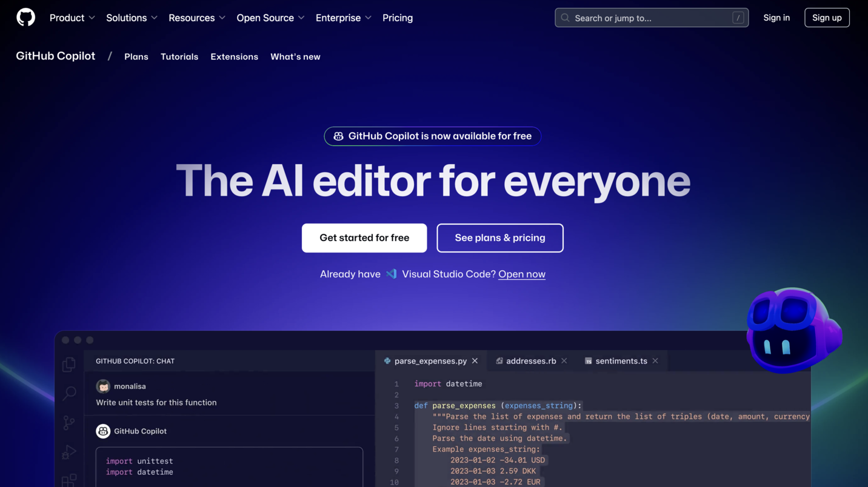Click the GitHub Octocat logo
Screen dimensions: 868x487
pos(25,18)
